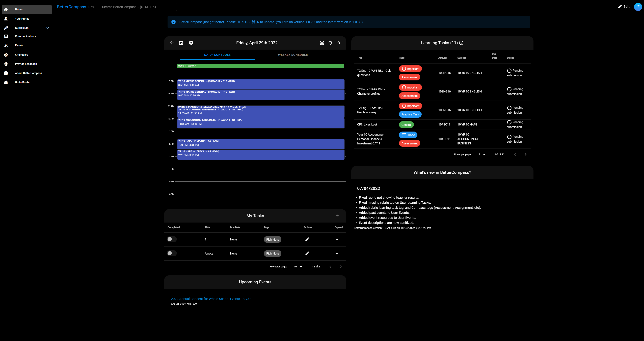The width and height of the screenshot is (644, 341).
Task: Open Learning Tasks rows per page dropdown
Action: tap(482, 155)
